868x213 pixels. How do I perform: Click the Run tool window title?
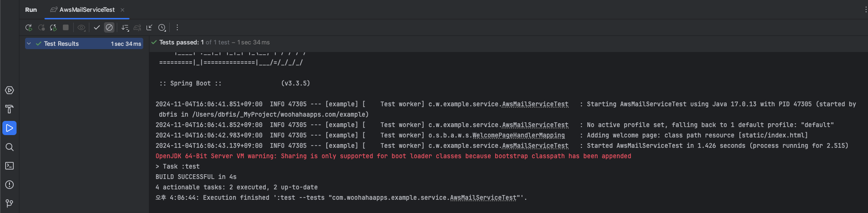(x=31, y=9)
